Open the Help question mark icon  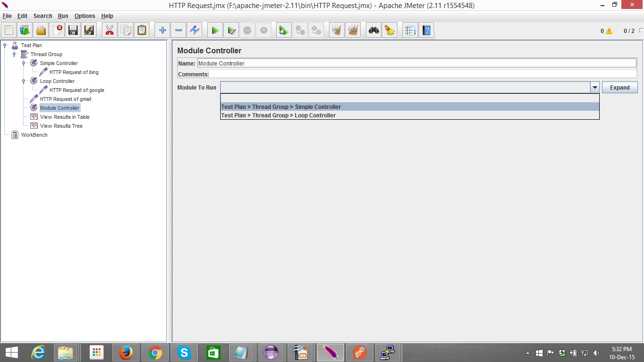pos(426,31)
